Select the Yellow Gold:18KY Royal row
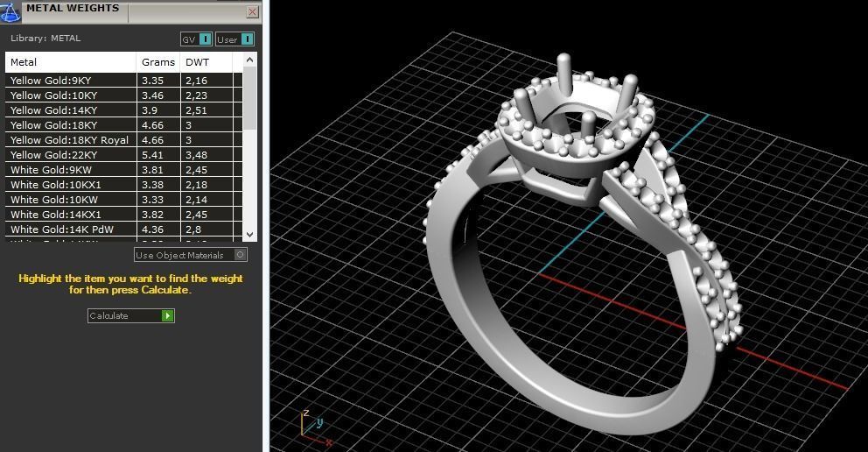This screenshot has width=868, height=452. pos(124,140)
